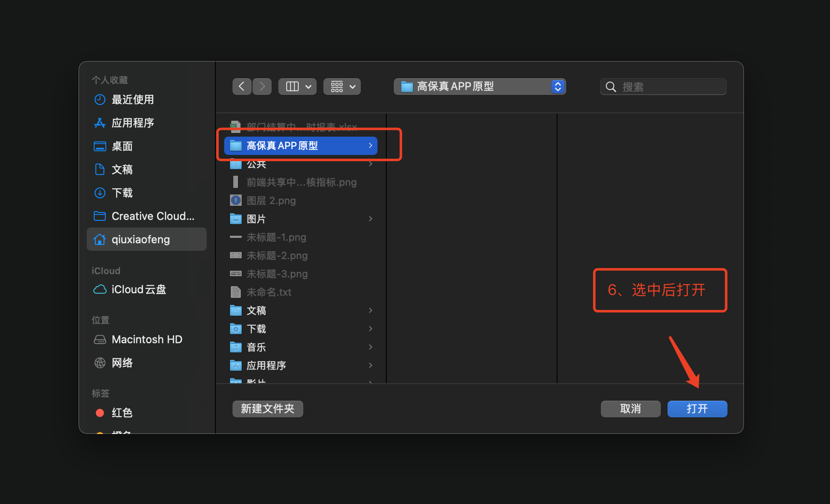Image resolution: width=830 pixels, height=504 pixels.
Task: Click the search magnifier icon
Action: pos(610,87)
